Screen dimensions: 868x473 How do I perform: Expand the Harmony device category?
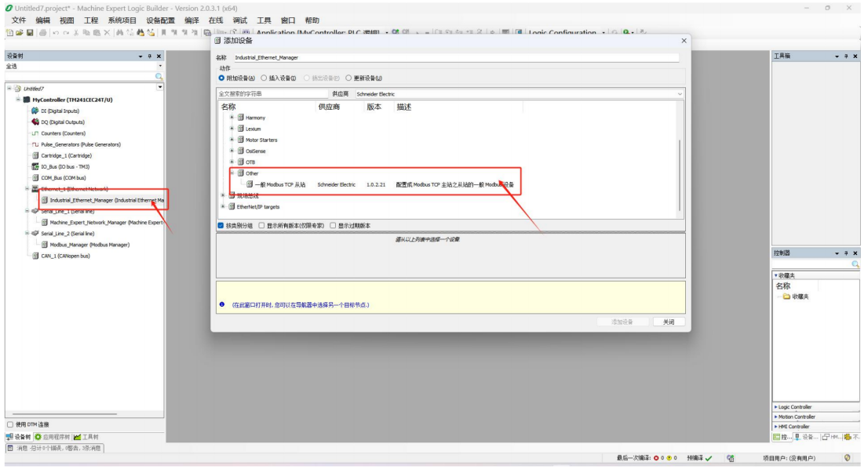tap(232, 118)
